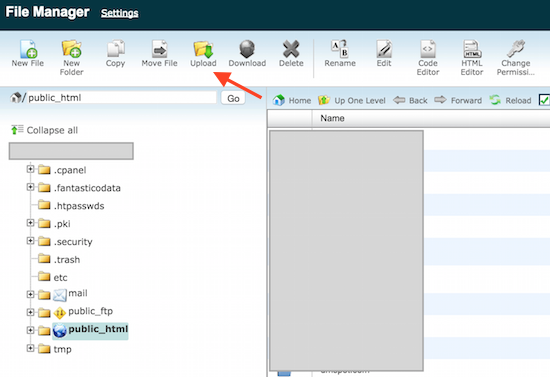
Task: Expand the .cpanel folder node
Action: pyautogui.click(x=31, y=169)
